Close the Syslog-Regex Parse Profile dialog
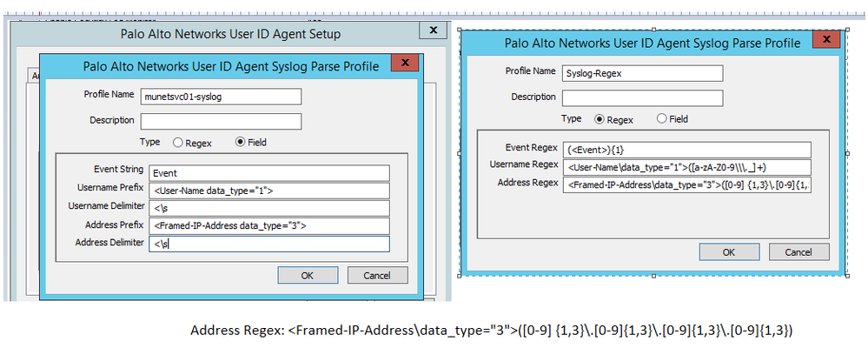The width and height of the screenshot is (868, 348). [x=827, y=40]
